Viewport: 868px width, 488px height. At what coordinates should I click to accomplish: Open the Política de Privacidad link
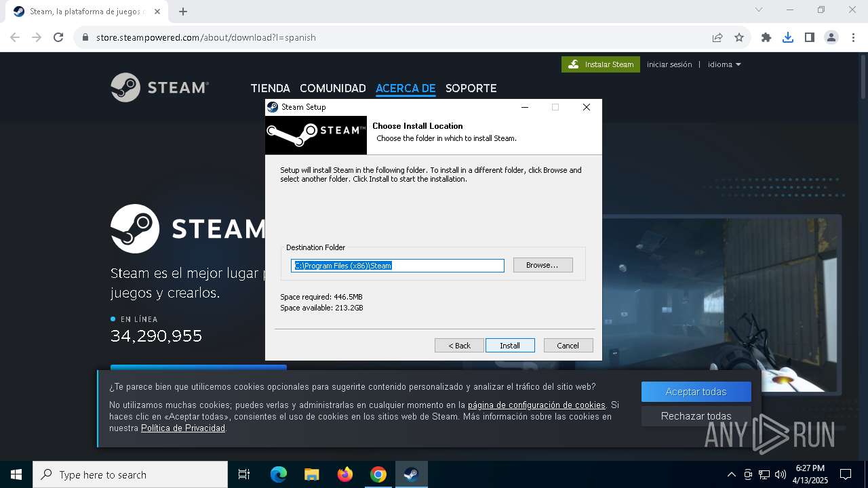[x=183, y=428]
